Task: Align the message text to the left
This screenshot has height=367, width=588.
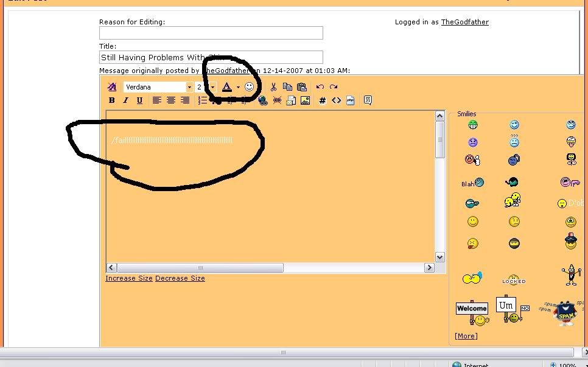Action: pos(157,100)
